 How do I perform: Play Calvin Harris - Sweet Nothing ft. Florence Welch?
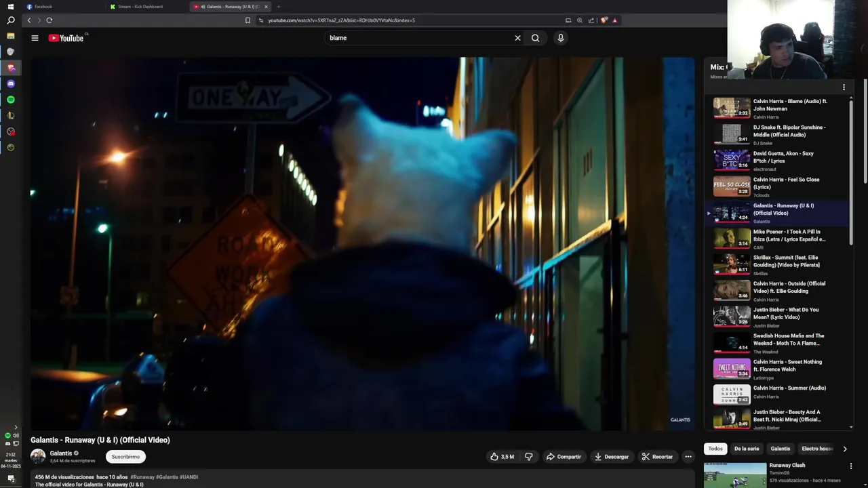(x=777, y=369)
